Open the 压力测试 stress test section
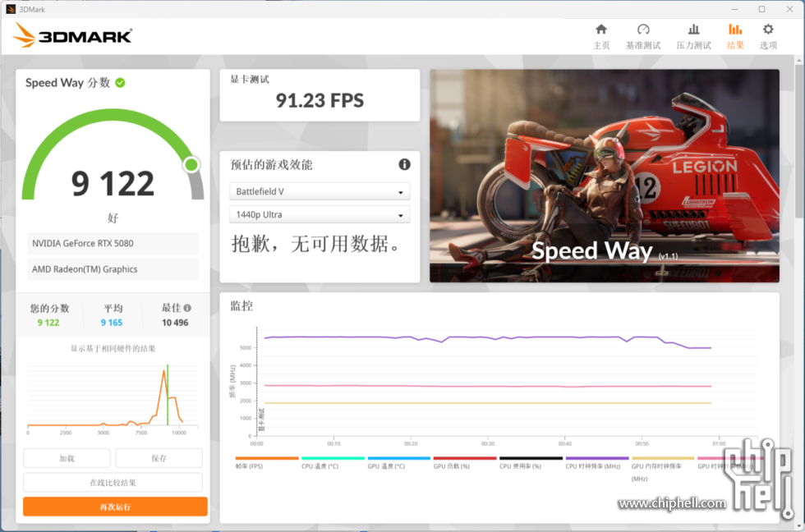Viewport: 805px width, 532px height. 693,36
